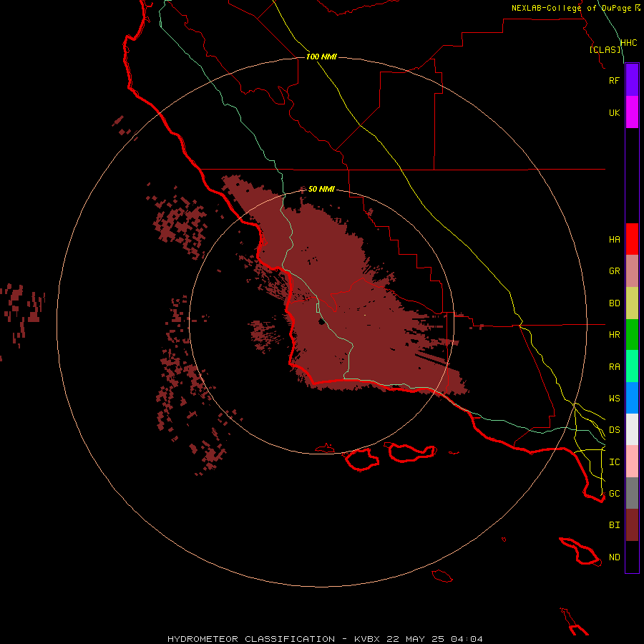Click the GR legend label
Image resolution: width=644 pixels, height=644 pixels.
[x=614, y=271]
